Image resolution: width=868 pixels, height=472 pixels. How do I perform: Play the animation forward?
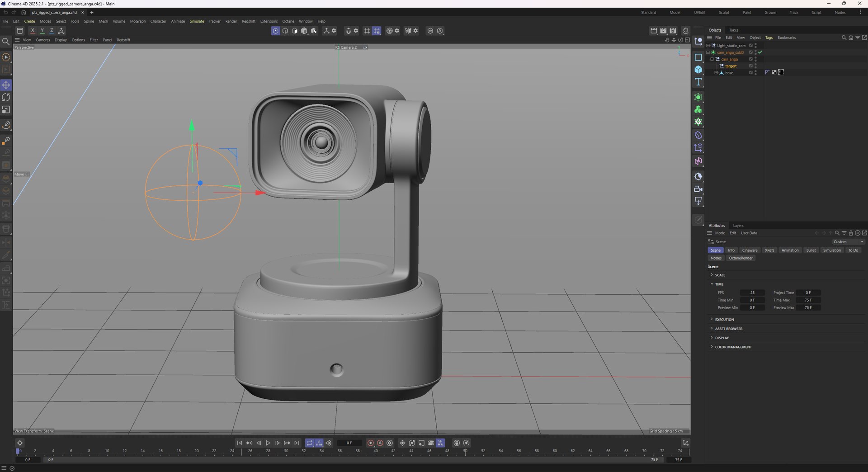[x=268, y=443]
